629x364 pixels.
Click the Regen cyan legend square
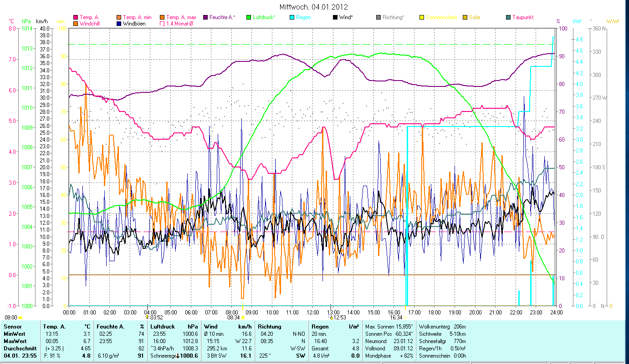(x=292, y=17)
